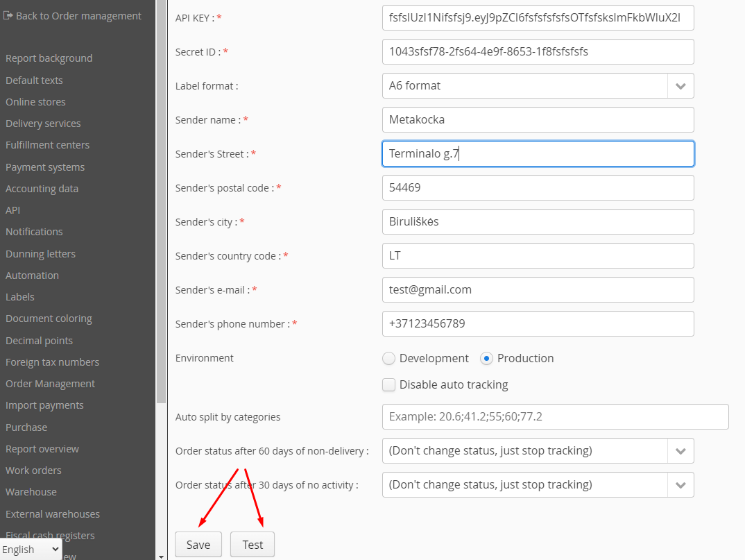Open the API sidebar item

[x=12, y=210]
